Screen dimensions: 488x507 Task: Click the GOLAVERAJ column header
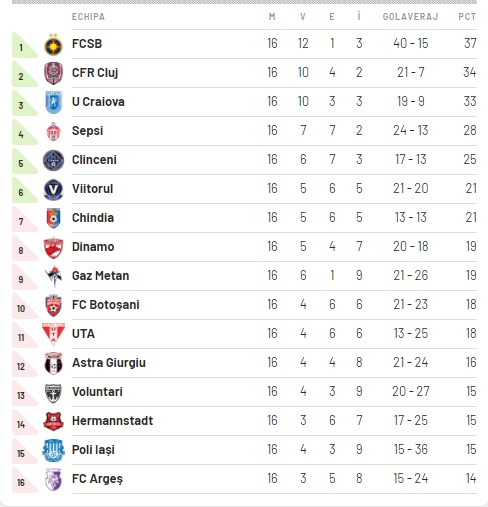(410, 17)
